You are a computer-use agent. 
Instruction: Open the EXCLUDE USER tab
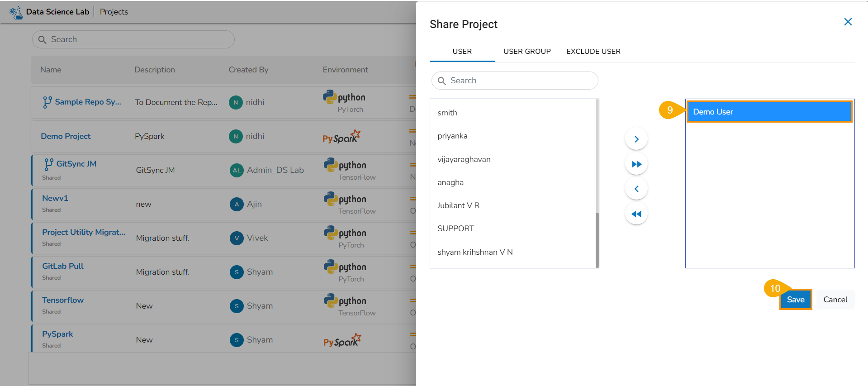coord(593,52)
